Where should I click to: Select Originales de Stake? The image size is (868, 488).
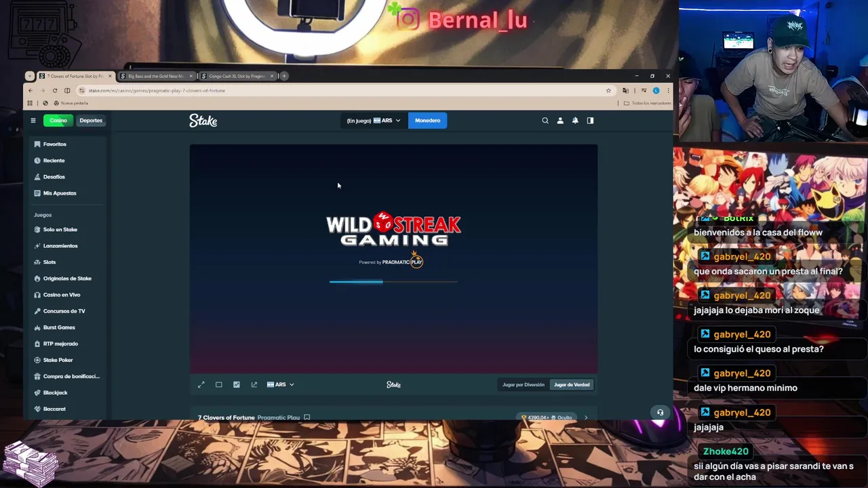coord(67,279)
